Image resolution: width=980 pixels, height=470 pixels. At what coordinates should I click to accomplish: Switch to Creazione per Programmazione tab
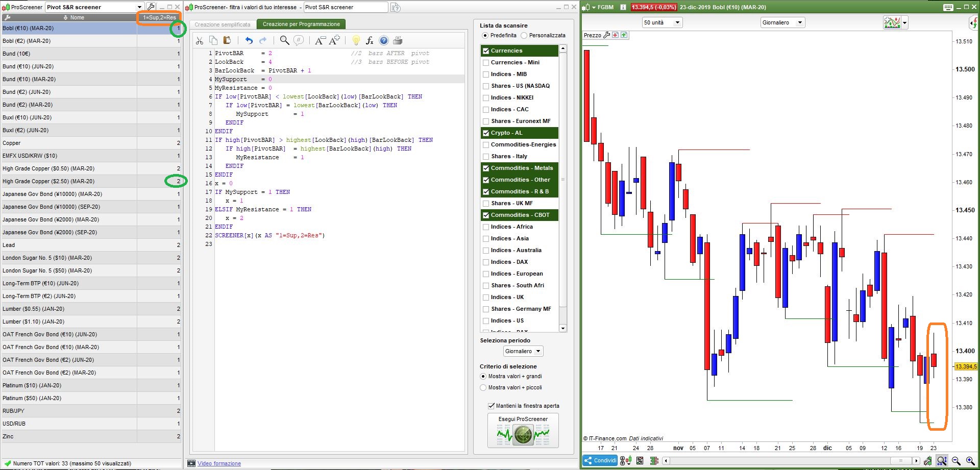301,24
